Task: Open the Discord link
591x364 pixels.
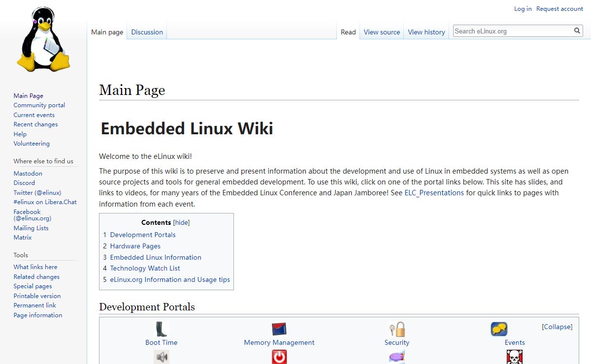Action: tap(24, 183)
